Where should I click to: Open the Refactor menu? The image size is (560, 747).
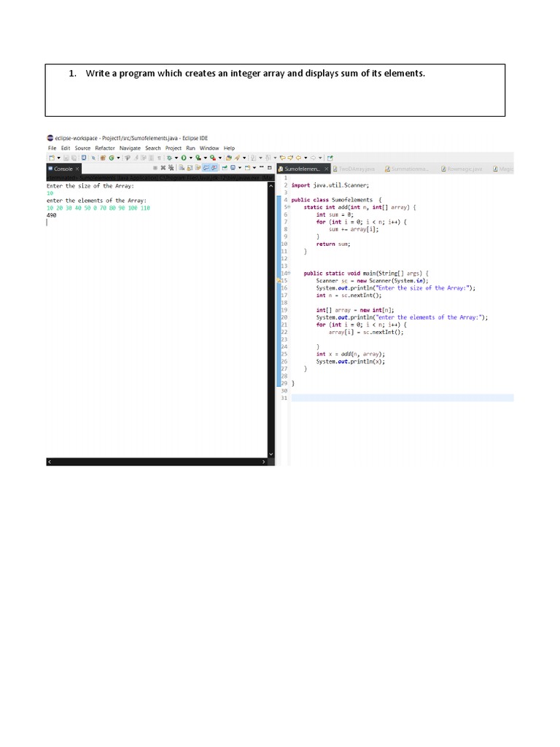pyautogui.click(x=104, y=147)
